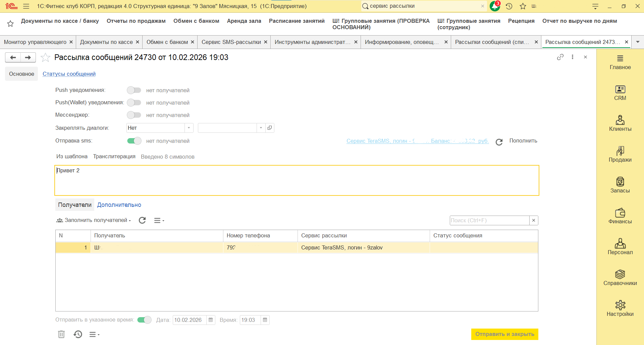Click the trash delete icon
Screen dimensions: 644x345
click(x=61, y=334)
